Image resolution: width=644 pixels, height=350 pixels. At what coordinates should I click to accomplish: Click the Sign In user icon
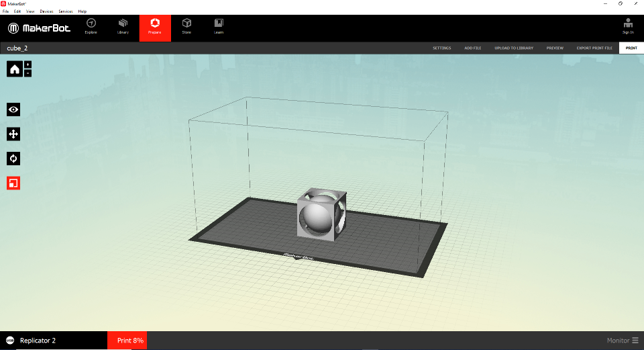[x=628, y=26]
